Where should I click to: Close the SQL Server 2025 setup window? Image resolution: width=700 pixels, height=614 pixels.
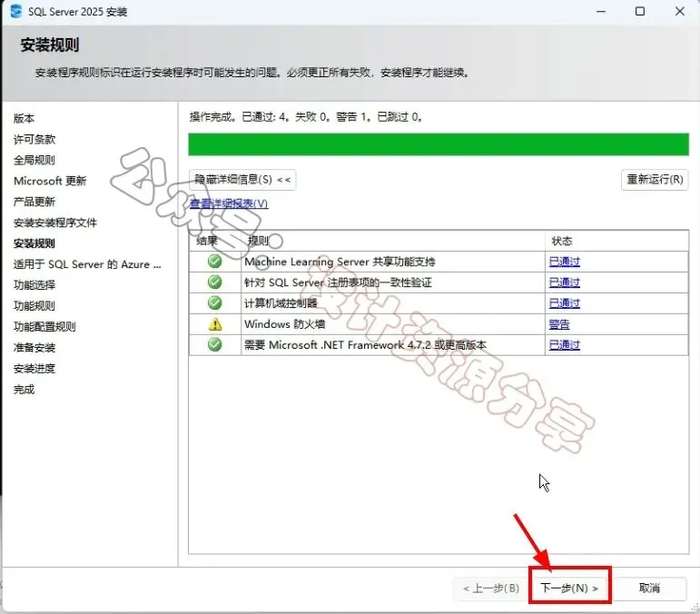679,11
